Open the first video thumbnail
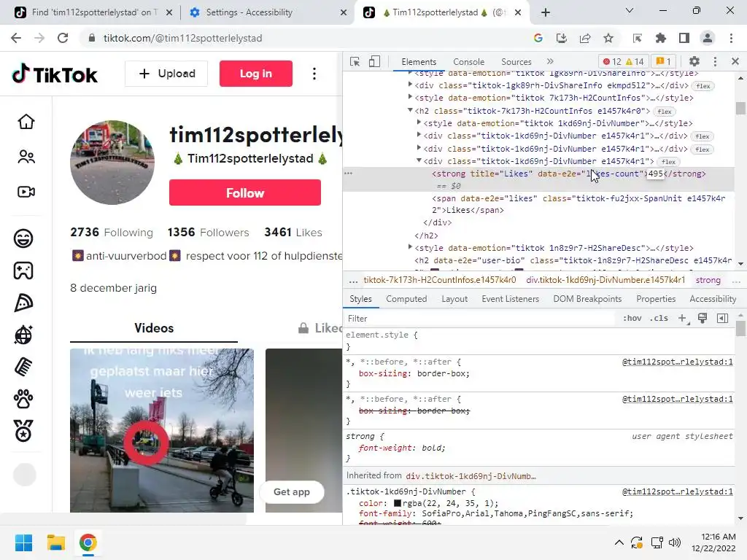This screenshot has width=747, height=560. pyautogui.click(x=162, y=430)
